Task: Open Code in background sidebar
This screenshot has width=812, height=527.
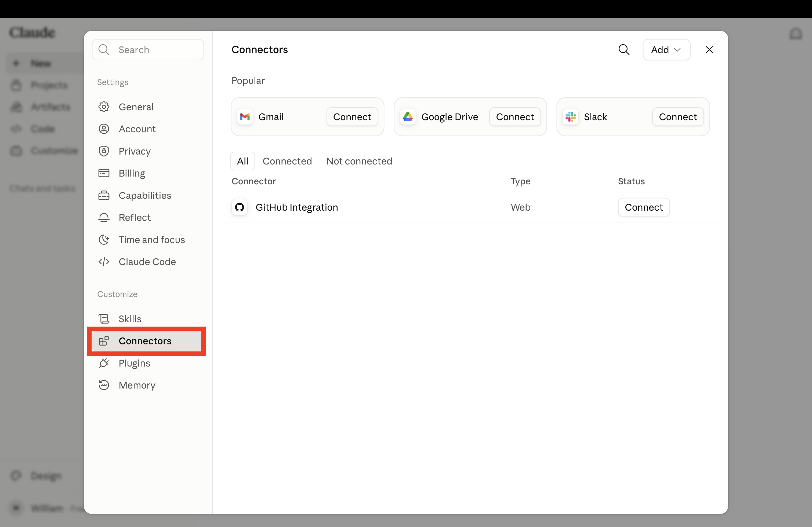Action: [44, 129]
